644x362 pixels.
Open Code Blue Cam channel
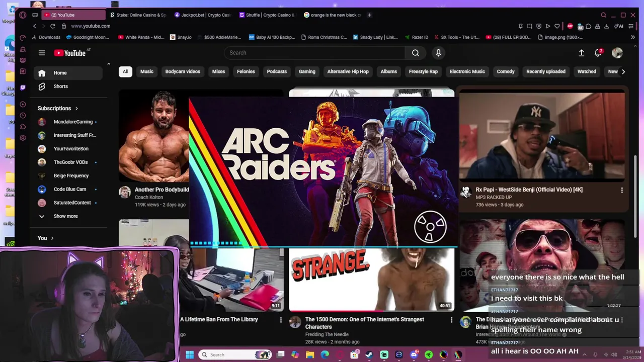pos(68,189)
